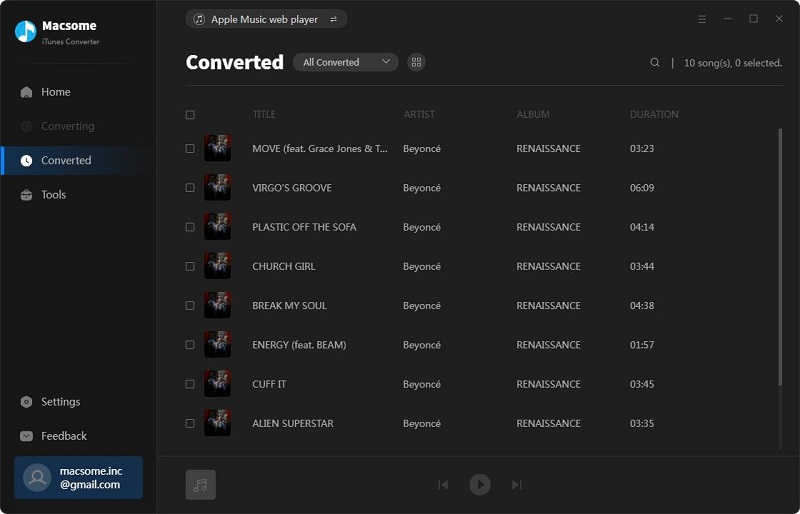Click the MOVE song album thumbnail

point(217,148)
